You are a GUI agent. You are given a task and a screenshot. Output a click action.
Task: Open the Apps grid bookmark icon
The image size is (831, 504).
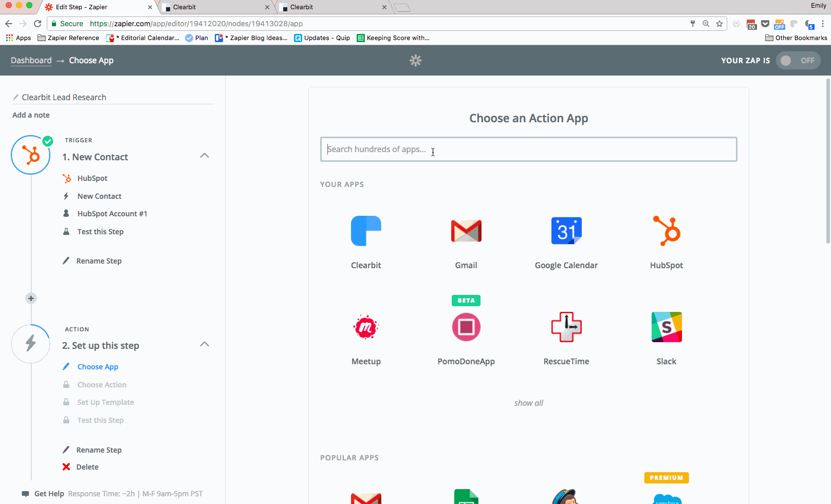(9, 38)
